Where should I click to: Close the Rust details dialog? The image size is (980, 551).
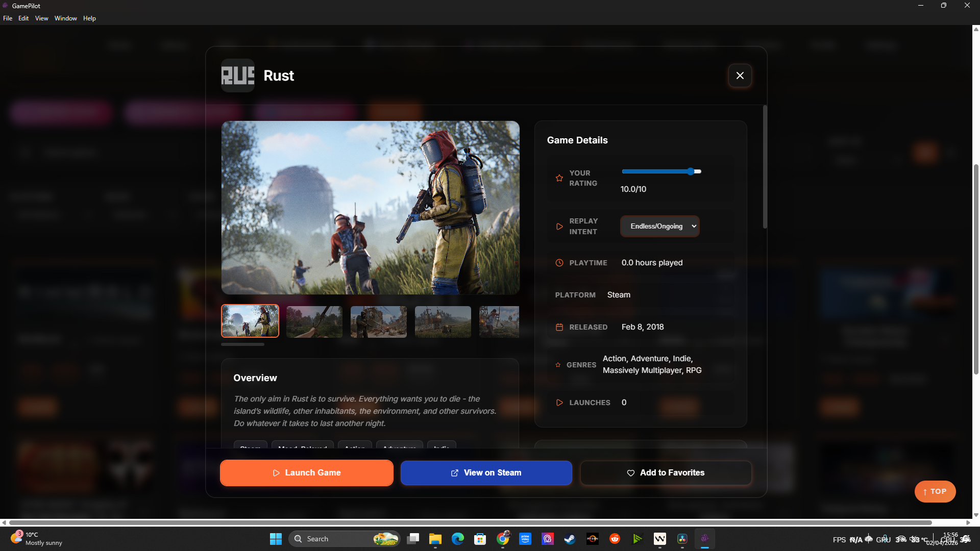(x=740, y=76)
